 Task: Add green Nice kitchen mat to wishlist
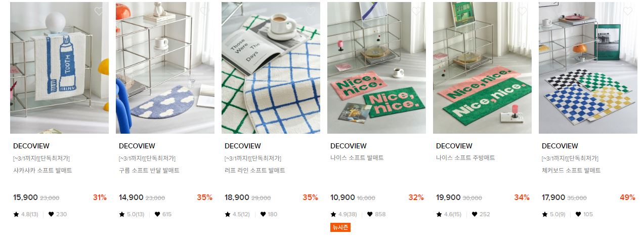coord(522,11)
